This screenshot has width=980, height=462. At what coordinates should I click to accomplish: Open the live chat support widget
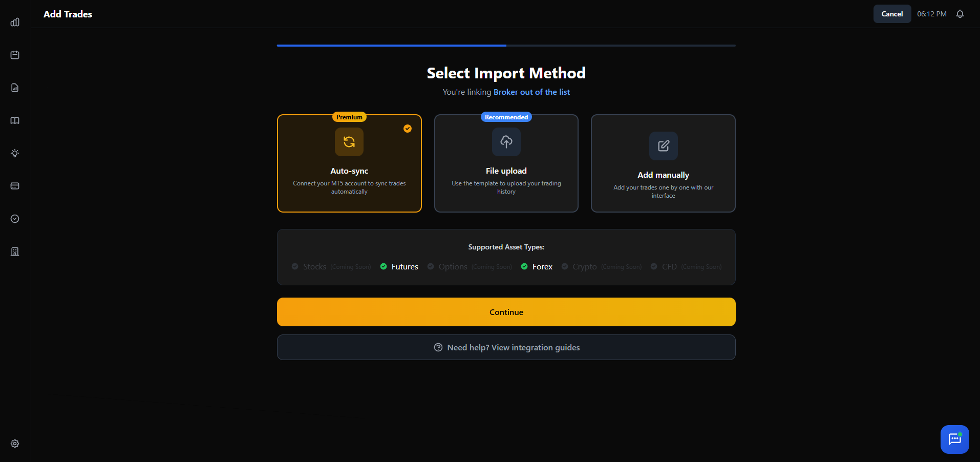(x=954, y=439)
